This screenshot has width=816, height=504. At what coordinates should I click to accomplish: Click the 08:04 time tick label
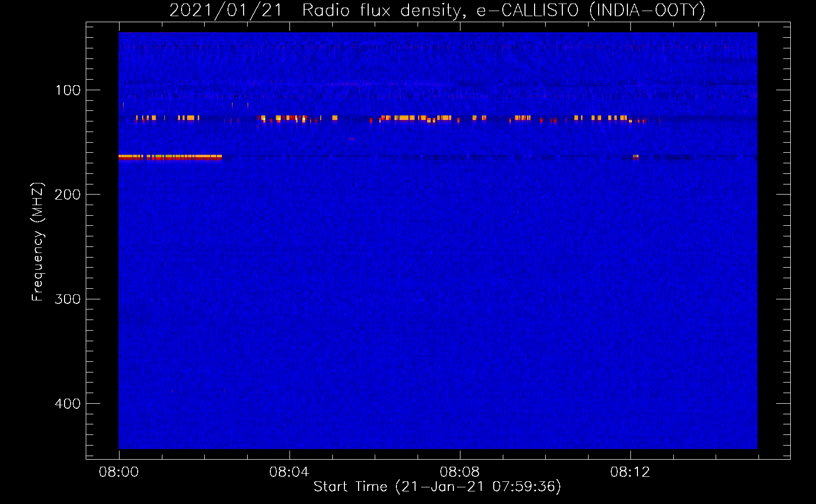(x=289, y=472)
